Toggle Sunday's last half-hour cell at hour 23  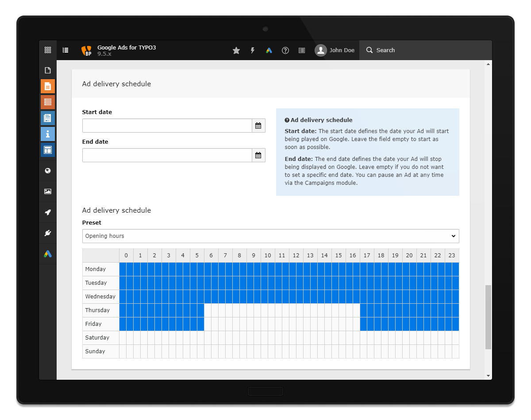[x=456, y=351]
